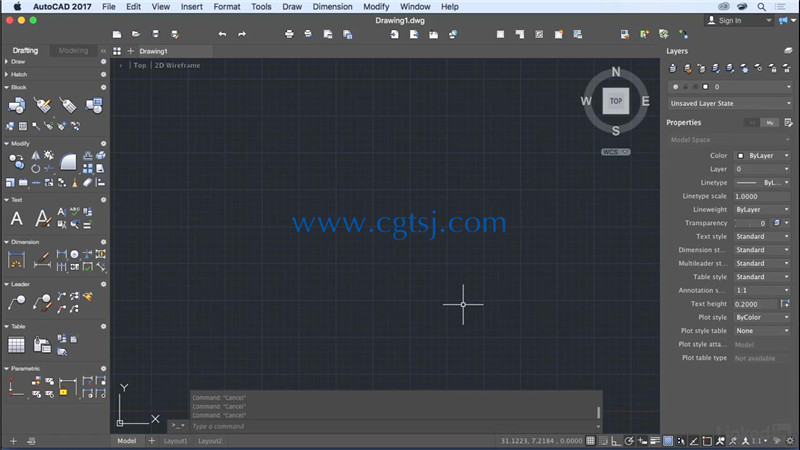
Task: Select the Text Style editor icon
Action: (43, 218)
